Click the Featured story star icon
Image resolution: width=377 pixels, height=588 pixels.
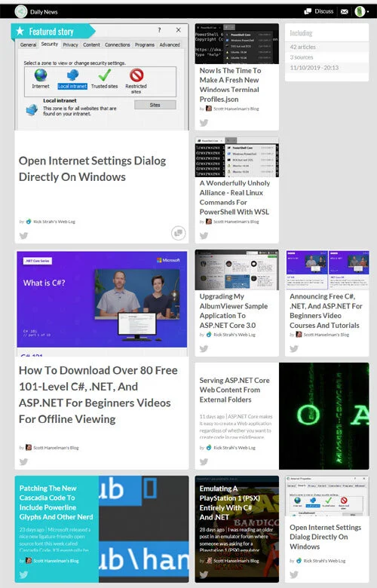20,32
